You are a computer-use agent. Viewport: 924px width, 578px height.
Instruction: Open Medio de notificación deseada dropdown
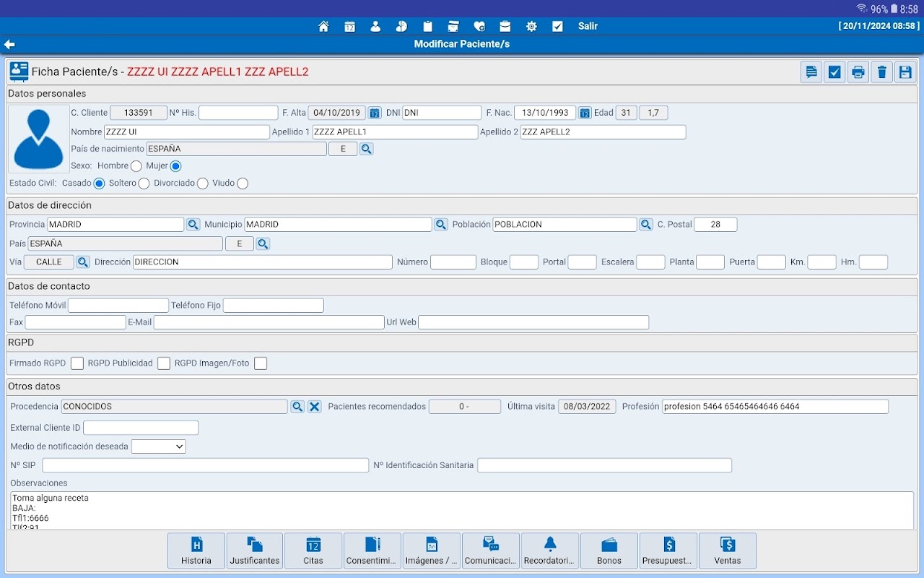(159, 447)
